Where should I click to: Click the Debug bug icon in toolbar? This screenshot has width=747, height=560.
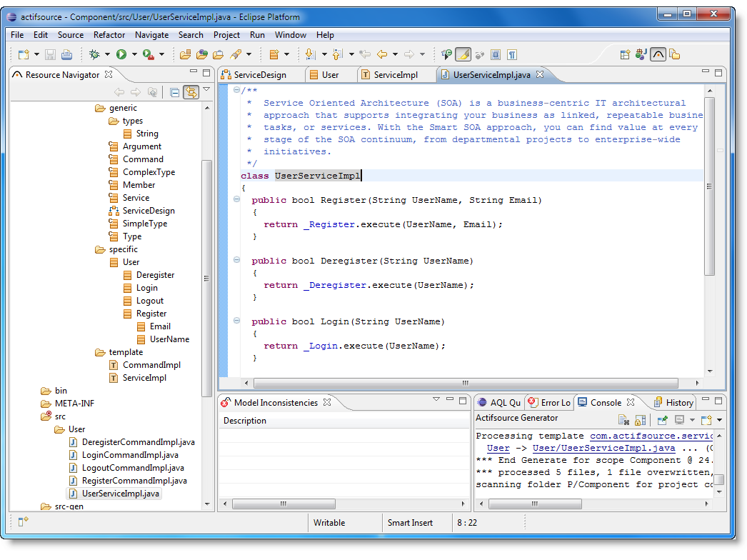coord(94,54)
